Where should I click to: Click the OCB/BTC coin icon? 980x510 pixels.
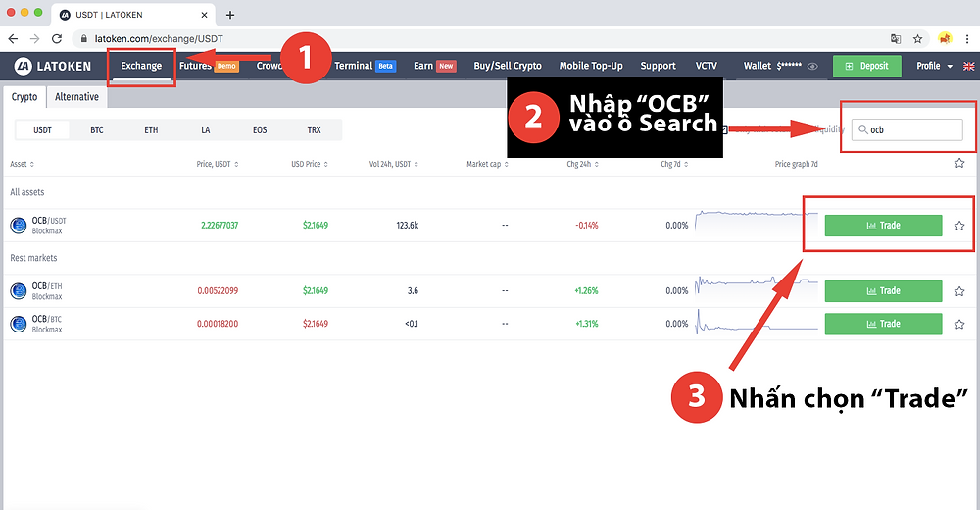coord(19,324)
